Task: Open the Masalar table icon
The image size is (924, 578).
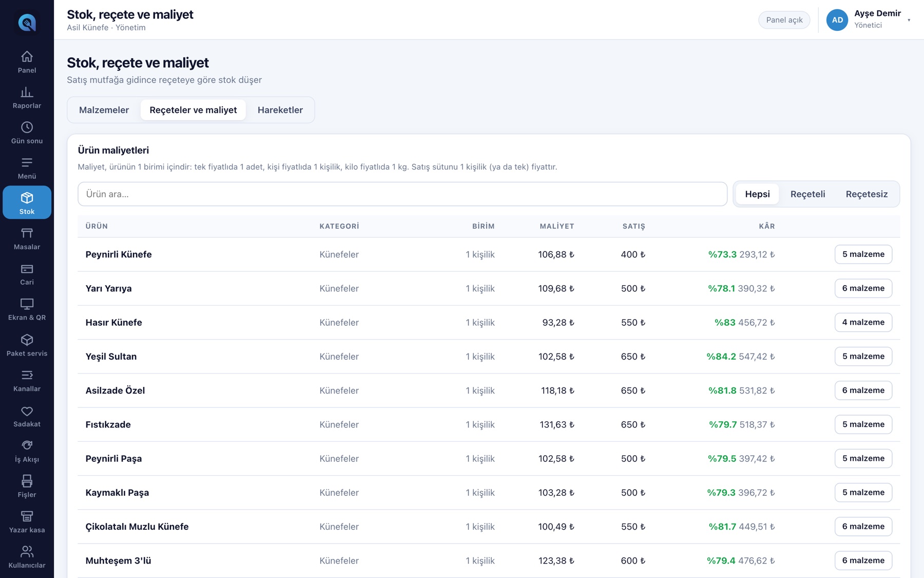Action: [x=27, y=233]
